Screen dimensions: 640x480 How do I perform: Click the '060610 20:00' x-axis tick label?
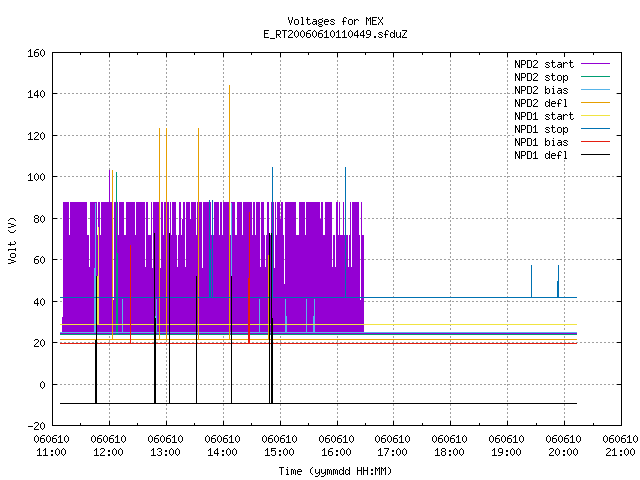pos(563,446)
